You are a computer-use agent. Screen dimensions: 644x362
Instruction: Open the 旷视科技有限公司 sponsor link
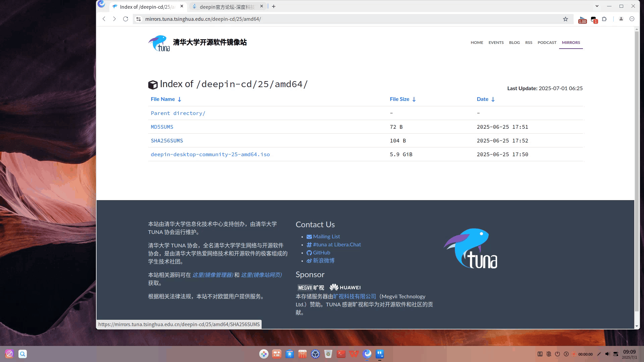(355, 297)
